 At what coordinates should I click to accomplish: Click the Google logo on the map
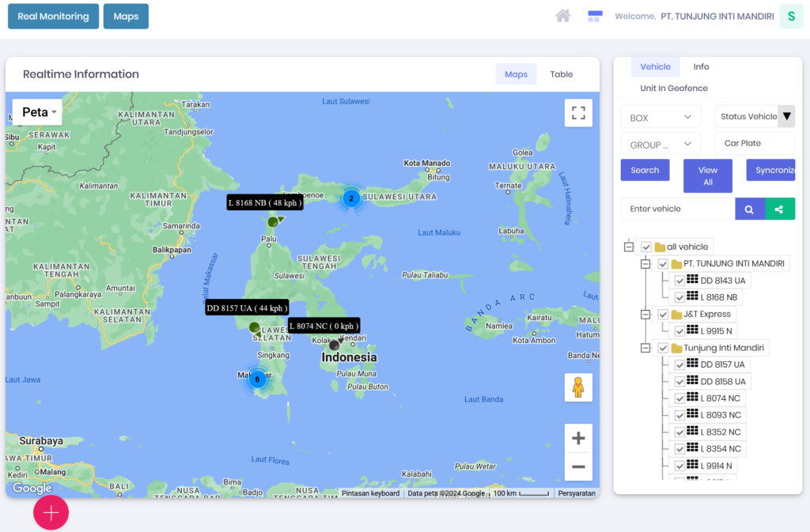tap(32, 488)
